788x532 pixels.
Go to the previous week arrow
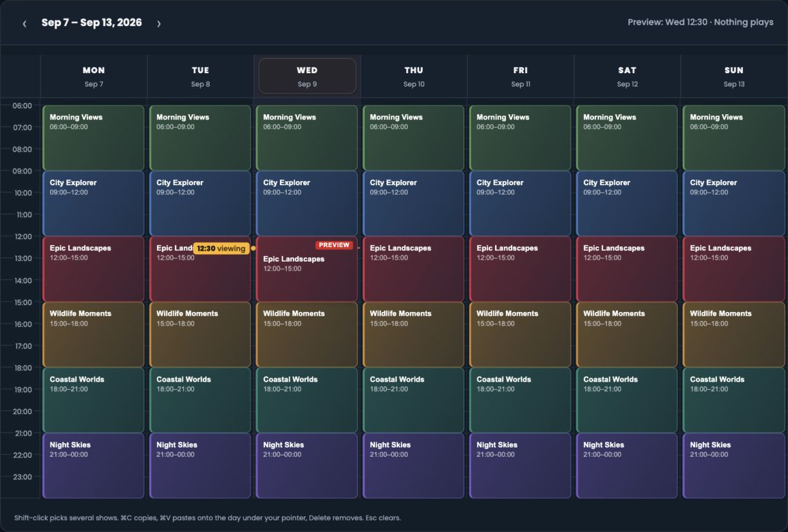[24, 24]
